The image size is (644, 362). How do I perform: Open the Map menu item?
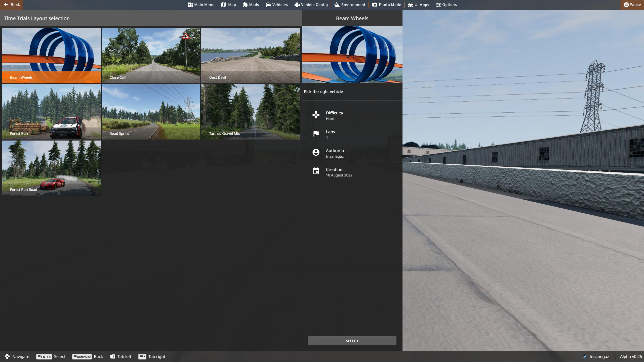[228, 5]
